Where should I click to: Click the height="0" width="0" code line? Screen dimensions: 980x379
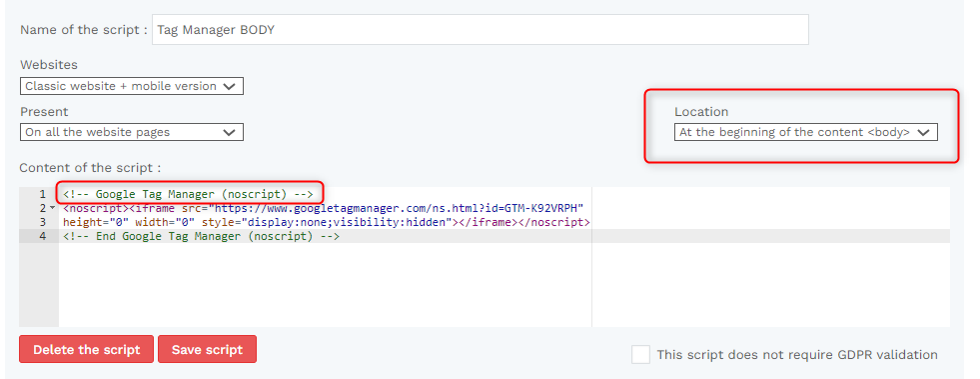(x=327, y=222)
